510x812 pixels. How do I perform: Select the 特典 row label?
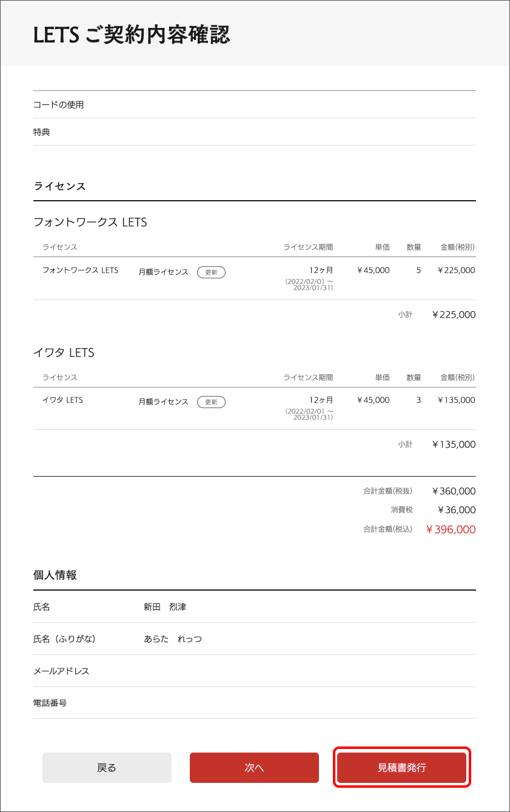(42, 132)
